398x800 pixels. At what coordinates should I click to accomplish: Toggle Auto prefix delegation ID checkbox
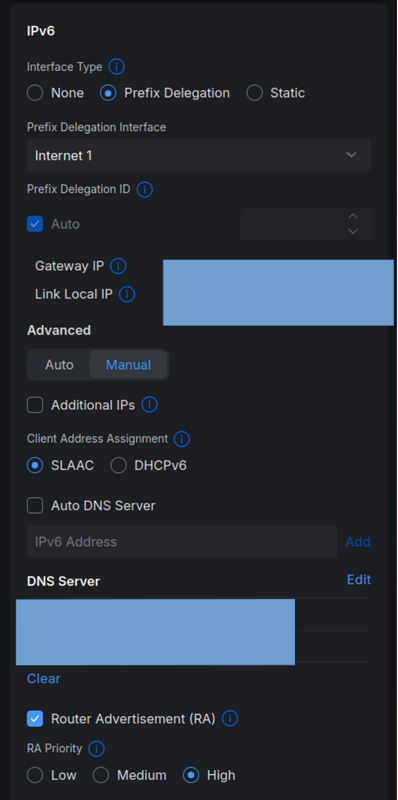35,224
